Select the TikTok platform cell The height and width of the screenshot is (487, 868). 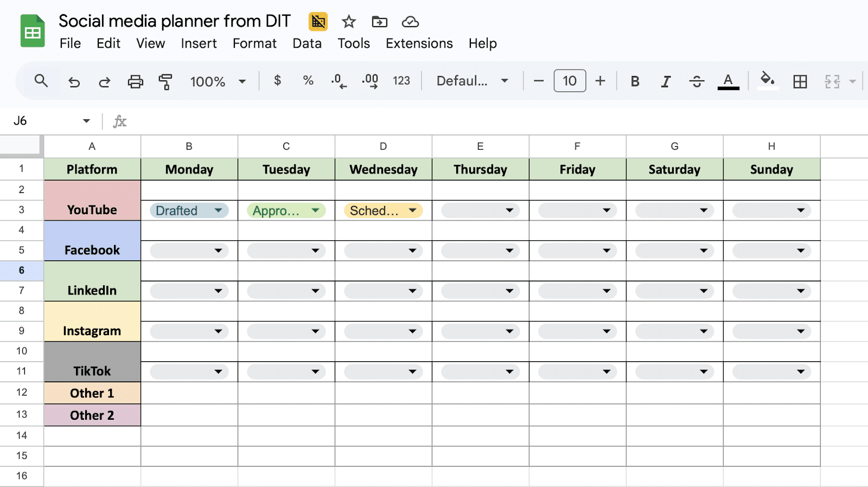(92, 362)
